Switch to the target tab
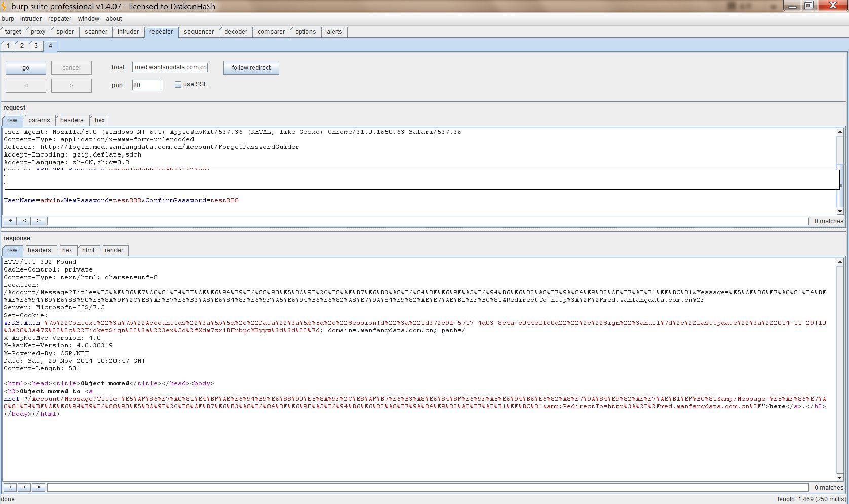Viewport: 849px width, 504px height. click(13, 32)
